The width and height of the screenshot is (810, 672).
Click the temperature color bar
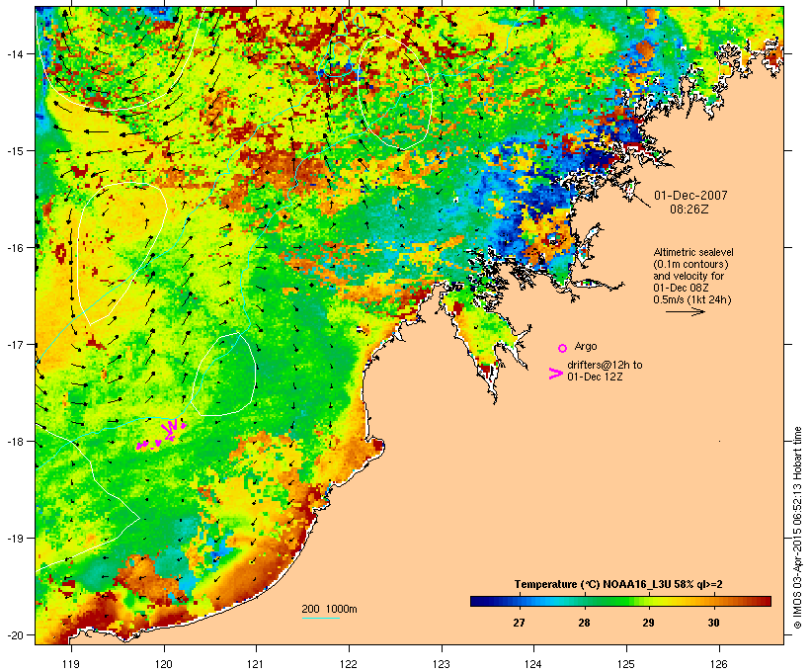point(620,601)
